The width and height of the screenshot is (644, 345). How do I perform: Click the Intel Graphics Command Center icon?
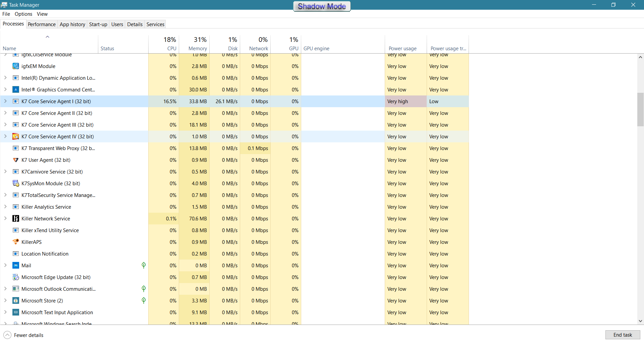[15, 90]
